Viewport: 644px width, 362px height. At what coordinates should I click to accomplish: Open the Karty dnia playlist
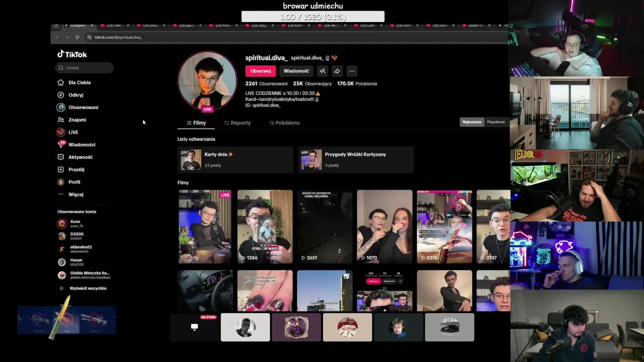click(235, 160)
